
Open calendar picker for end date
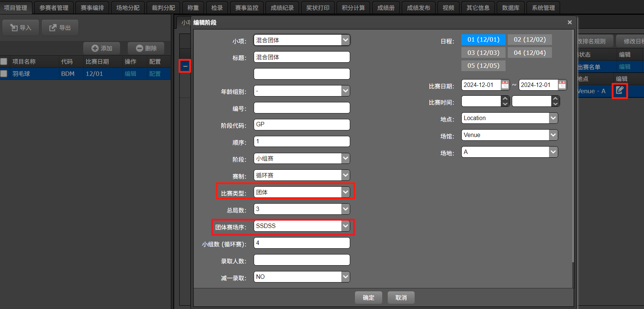[x=562, y=85]
